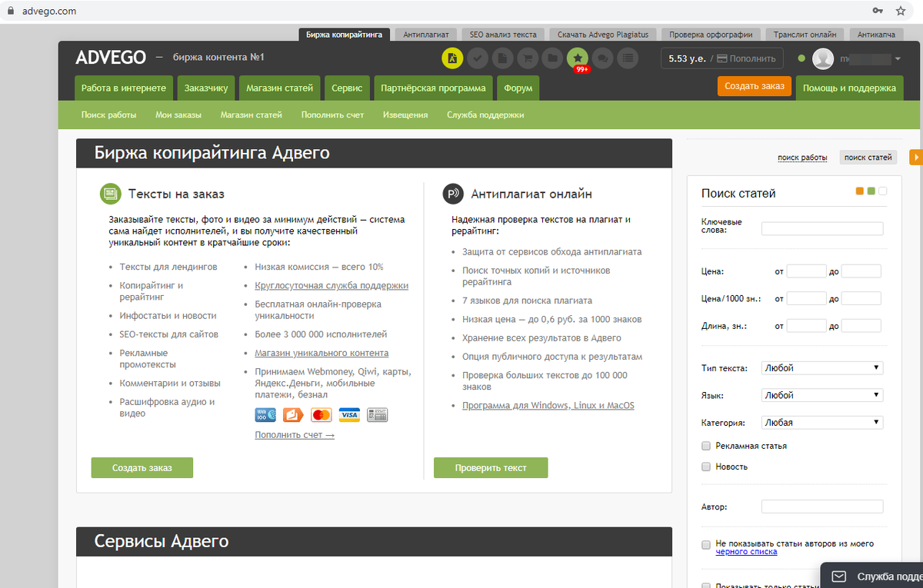Expand the 'Категория' dropdown
Screen dimensions: 923x588
[822, 423]
